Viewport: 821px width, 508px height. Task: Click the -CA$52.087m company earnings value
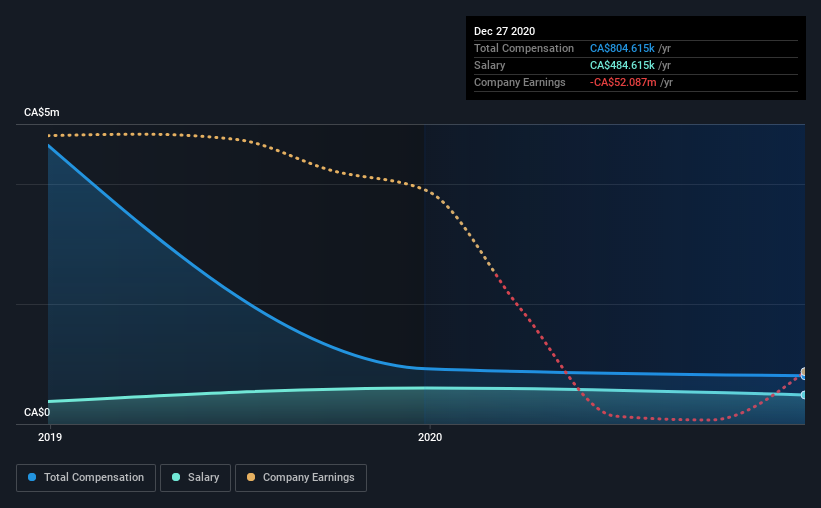[x=623, y=82]
